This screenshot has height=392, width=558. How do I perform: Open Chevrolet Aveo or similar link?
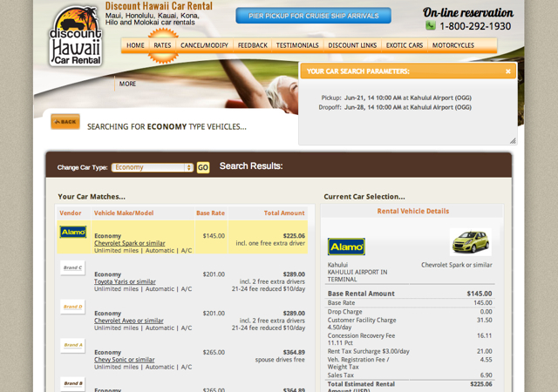(x=129, y=321)
